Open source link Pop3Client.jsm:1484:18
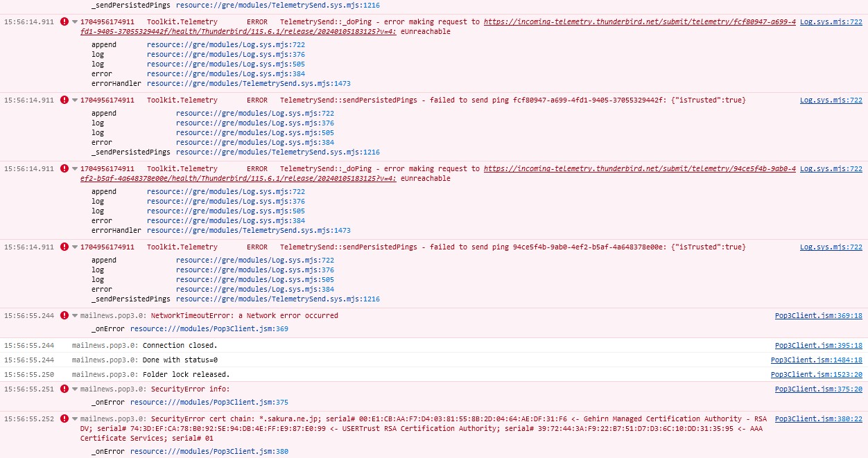The image size is (868, 458). click(x=816, y=360)
